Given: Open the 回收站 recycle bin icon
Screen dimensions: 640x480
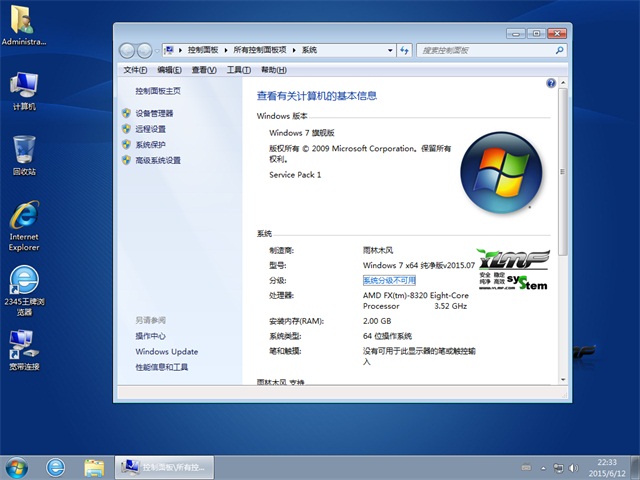Looking at the screenshot, I should coord(24,155).
